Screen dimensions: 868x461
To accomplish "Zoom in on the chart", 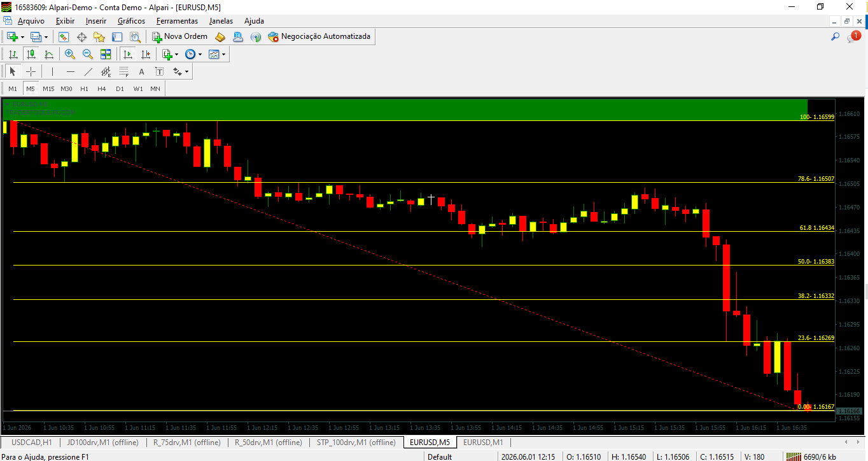I will click(70, 54).
